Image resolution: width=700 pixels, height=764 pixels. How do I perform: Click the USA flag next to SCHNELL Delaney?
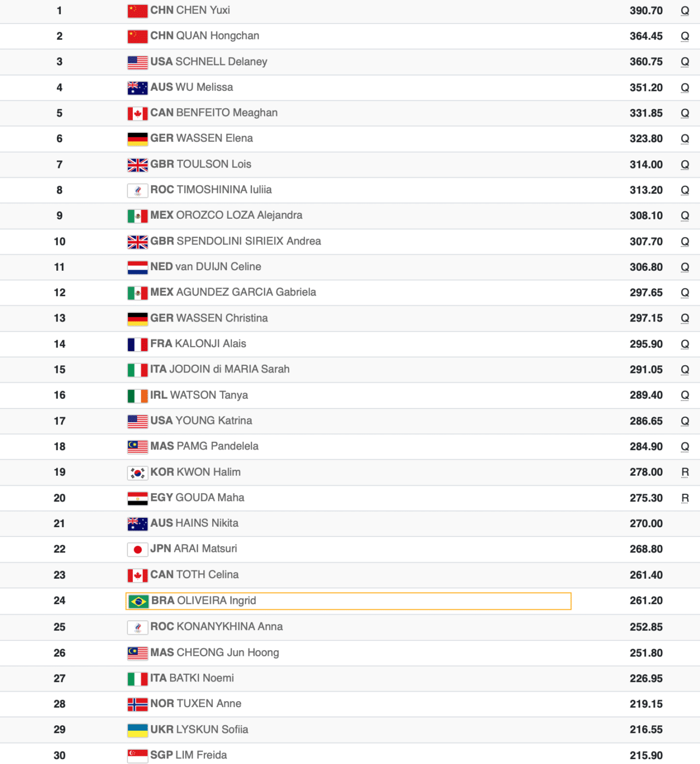click(x=137, y=62)
